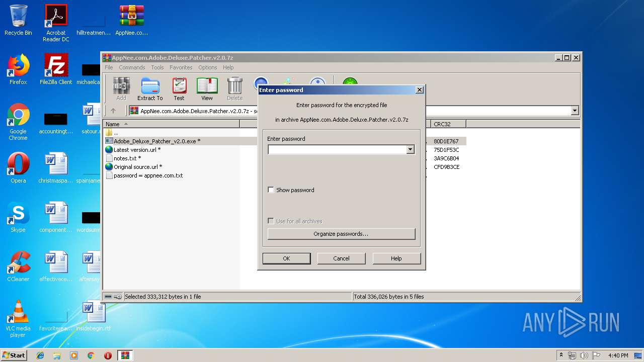This screenshot has width=644, height=362.
Task: Open the insidebegin.rtf document on desktop
Action: (94, 316)
